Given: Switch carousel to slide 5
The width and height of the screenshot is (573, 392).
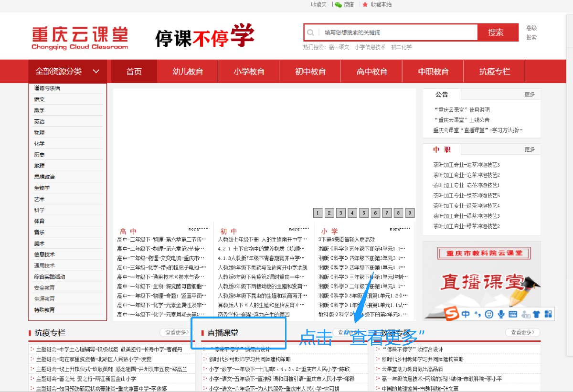Looking at the screenshot, I should (x=363, y=213).
